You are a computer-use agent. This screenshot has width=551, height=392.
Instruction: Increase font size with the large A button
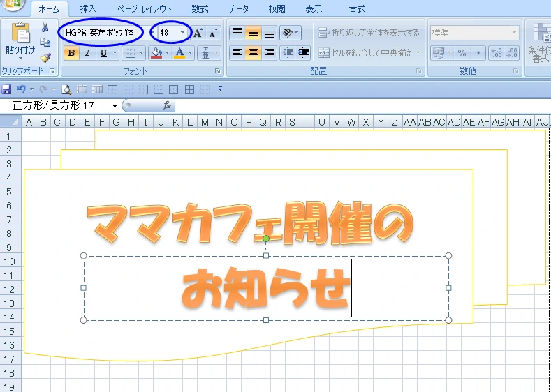tap(198, 33)
